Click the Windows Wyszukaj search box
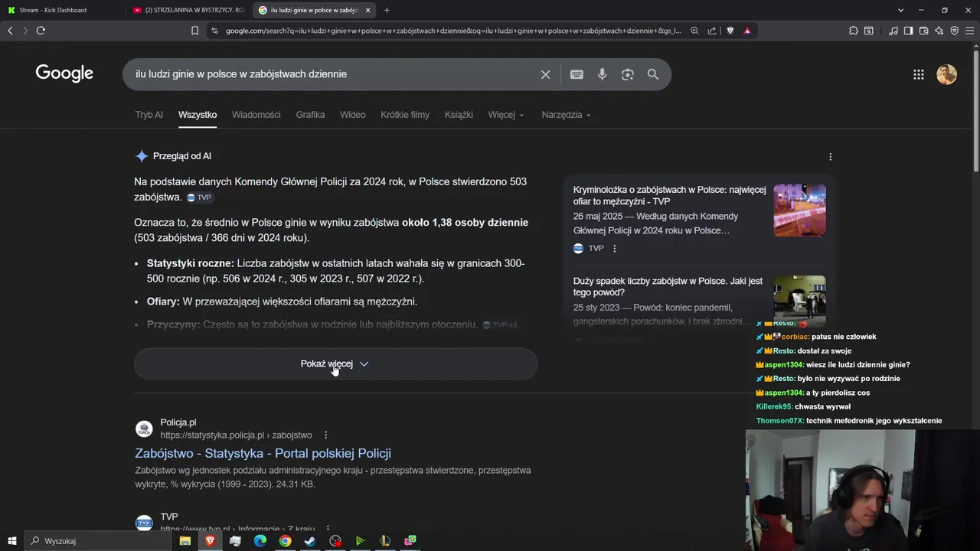 97,541
